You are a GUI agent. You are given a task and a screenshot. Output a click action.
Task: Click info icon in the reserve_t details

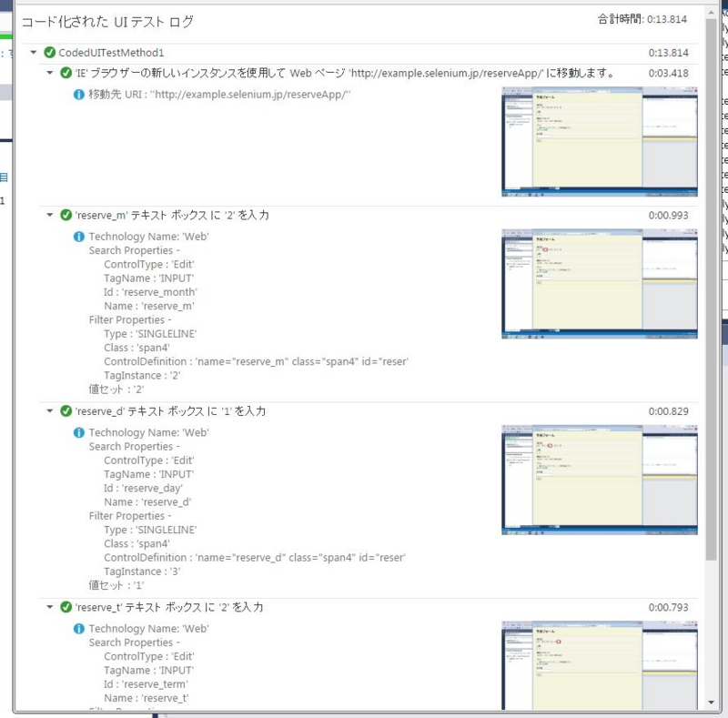[x=79, y=629]
